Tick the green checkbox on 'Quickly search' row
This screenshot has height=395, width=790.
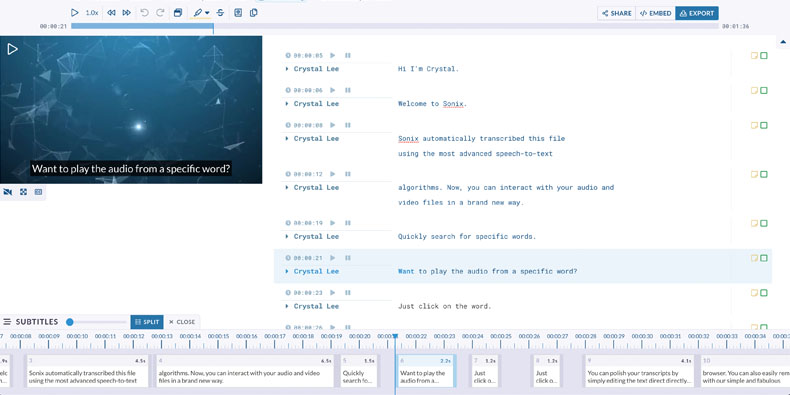click(764, 223)
